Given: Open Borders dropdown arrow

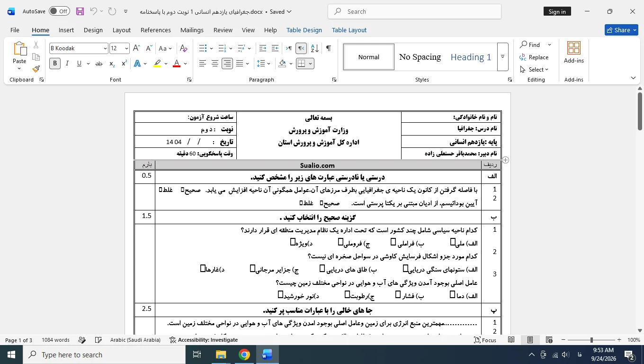Looking at the screenshot, I should (310, 64).
